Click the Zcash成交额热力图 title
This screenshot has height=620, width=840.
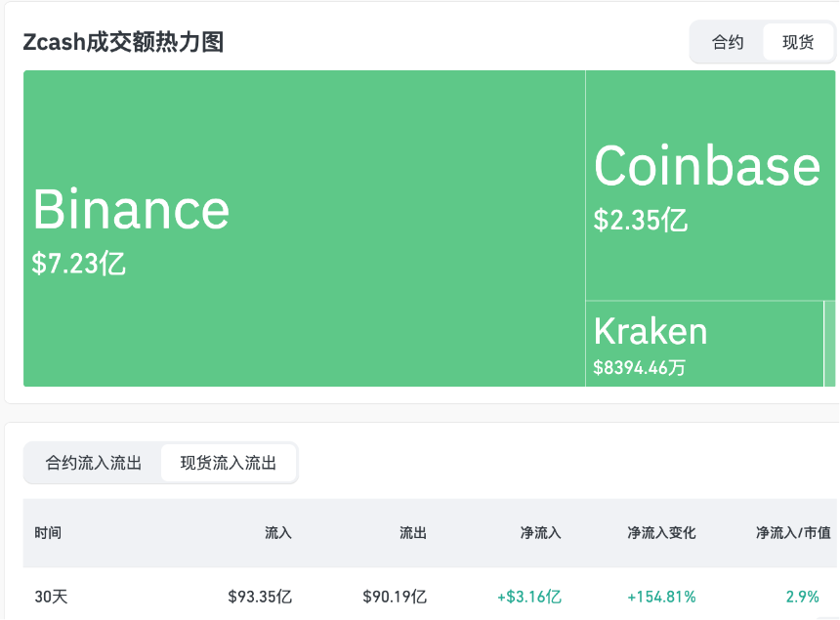pyautogui.click(x=122, y=42)
